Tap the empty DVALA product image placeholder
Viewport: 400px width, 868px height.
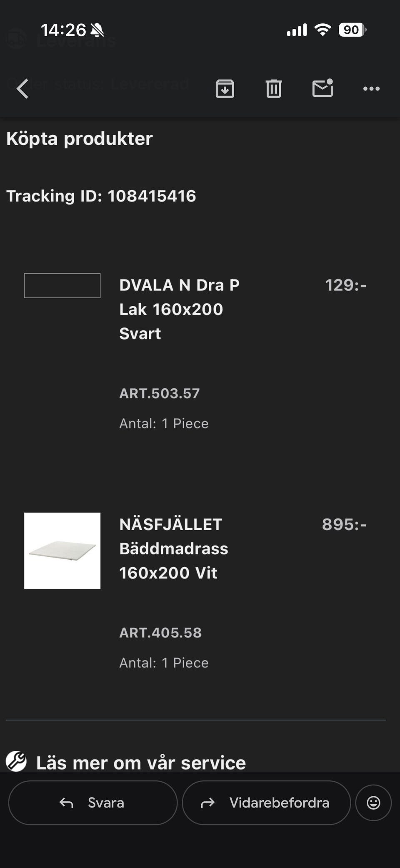tap(62, 286)
